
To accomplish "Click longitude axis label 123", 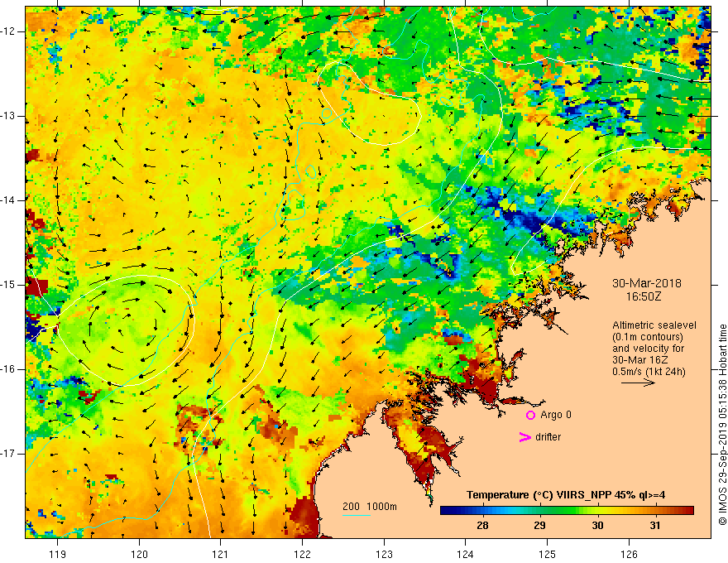I will click(384, 554).
